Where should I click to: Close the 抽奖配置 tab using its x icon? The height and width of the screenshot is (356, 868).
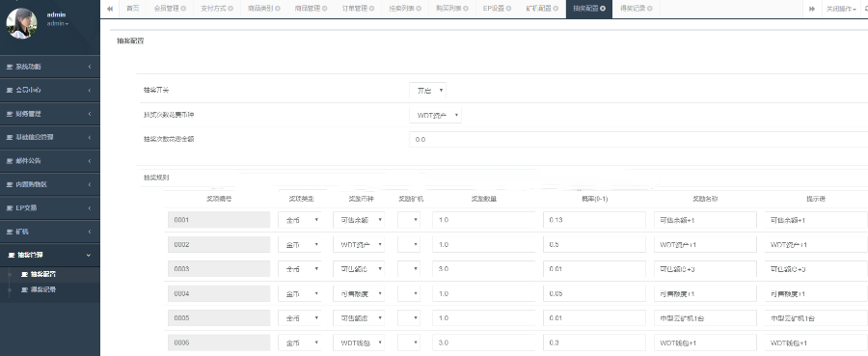tap(602, 9)
